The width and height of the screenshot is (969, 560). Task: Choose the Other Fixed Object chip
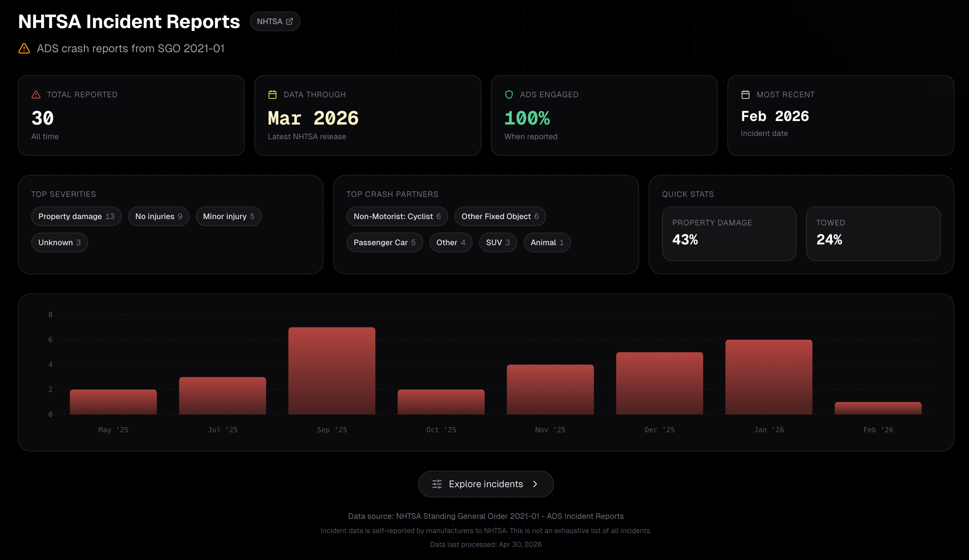(x=500, y=216)
